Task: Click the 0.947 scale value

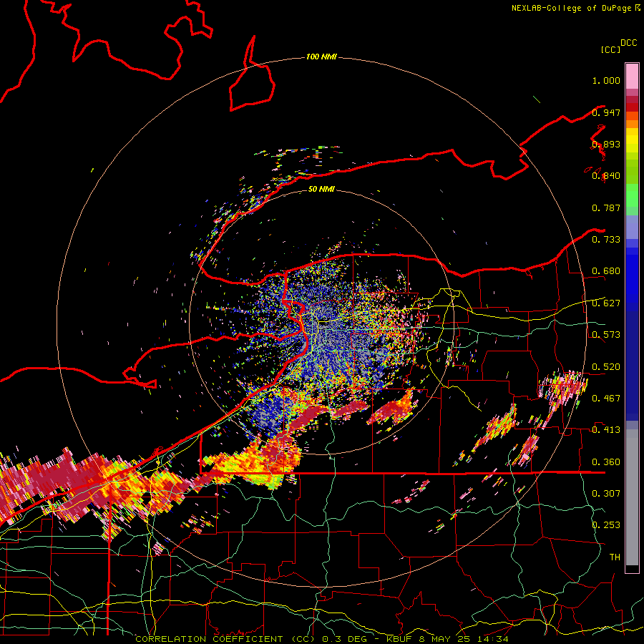Action: (x=606, y=112)
